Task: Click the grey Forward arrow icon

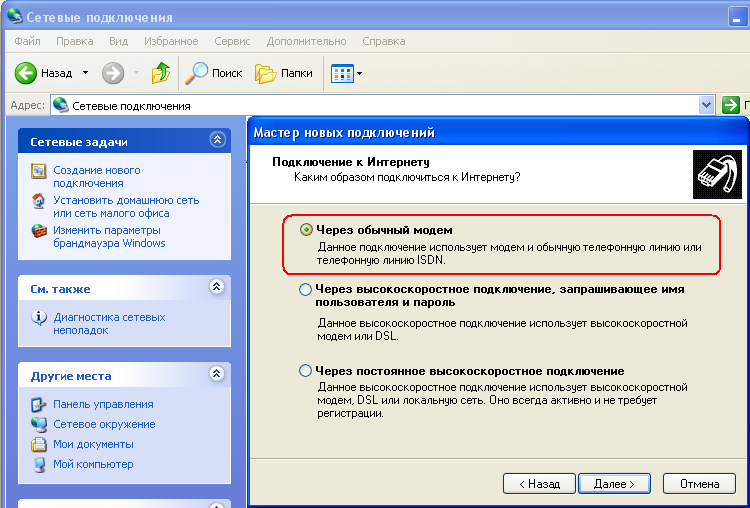Action: tap(113, 73)
